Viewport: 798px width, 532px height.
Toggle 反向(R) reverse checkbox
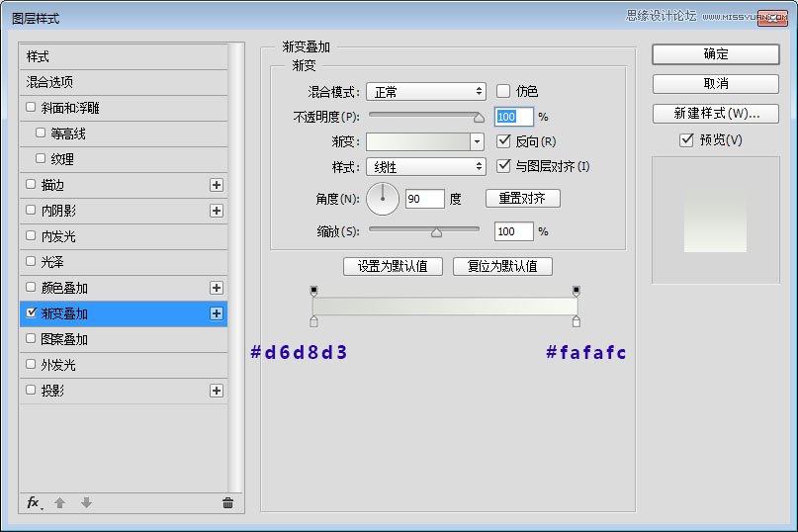click(503, 141)
